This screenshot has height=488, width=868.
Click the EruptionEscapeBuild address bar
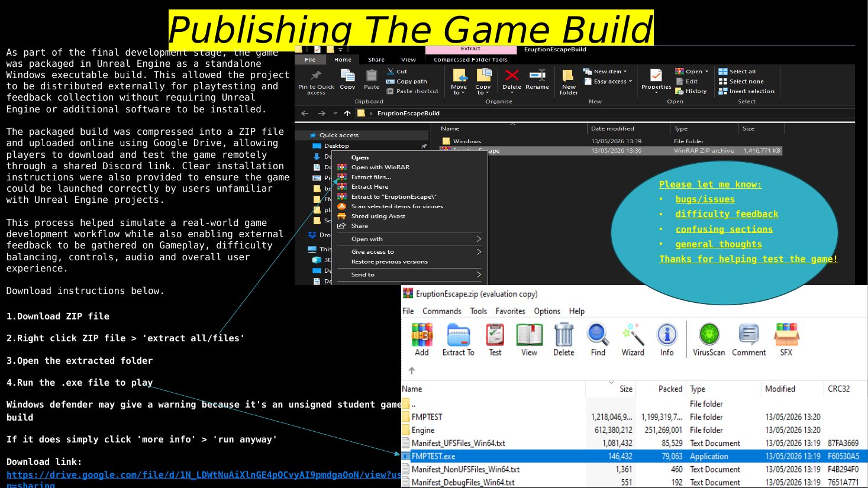pyautogui.click(x=604, y=113)
